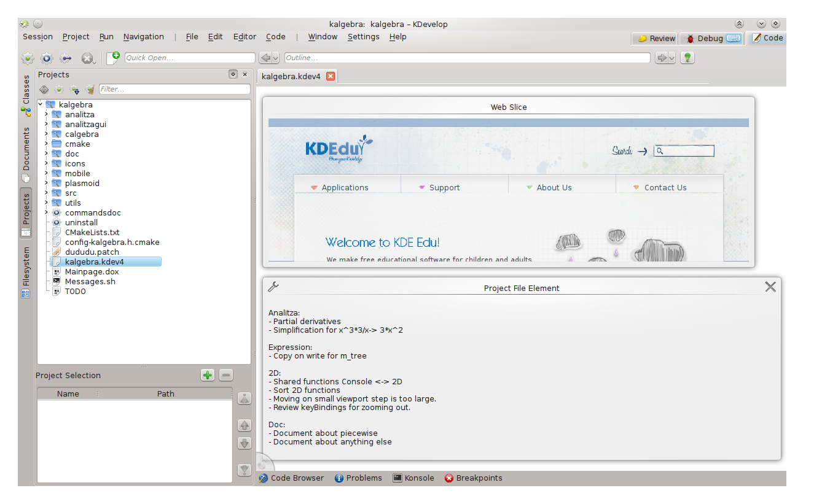The image size is (822, 504).
Task: Remove item with minus button in Project Selection
Action: (226, 375)
